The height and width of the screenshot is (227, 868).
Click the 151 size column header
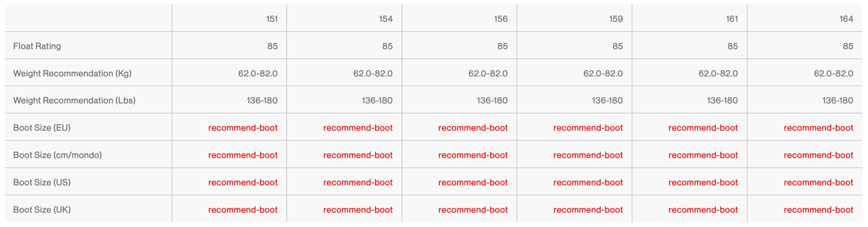click(272, 19)
